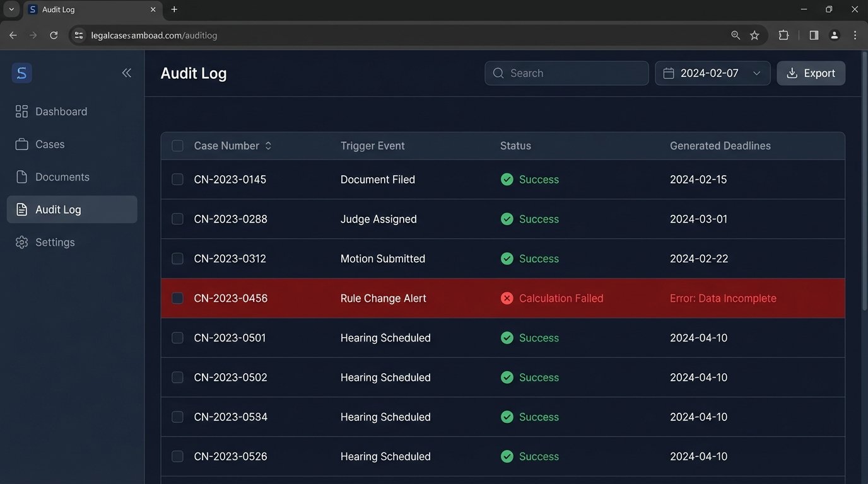Open the Dashboard panel via its grid icon
Viewport: 868px width, 484px height.
click(21, 111)
